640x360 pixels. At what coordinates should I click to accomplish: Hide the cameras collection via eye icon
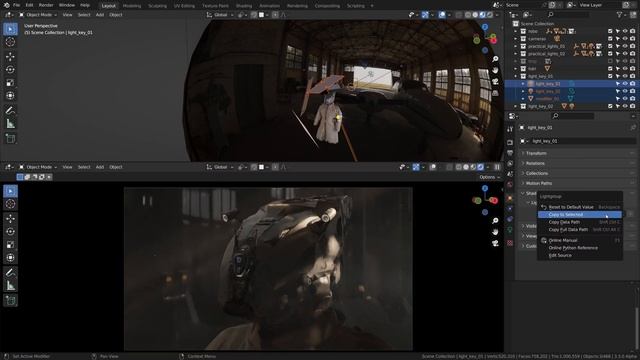[x=625, y=39]
